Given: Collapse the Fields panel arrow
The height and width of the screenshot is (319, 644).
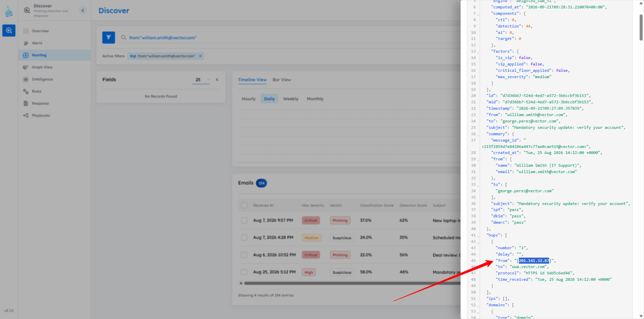Looking at the screenshot, I should pyautogui.click(x=217, y=79).
